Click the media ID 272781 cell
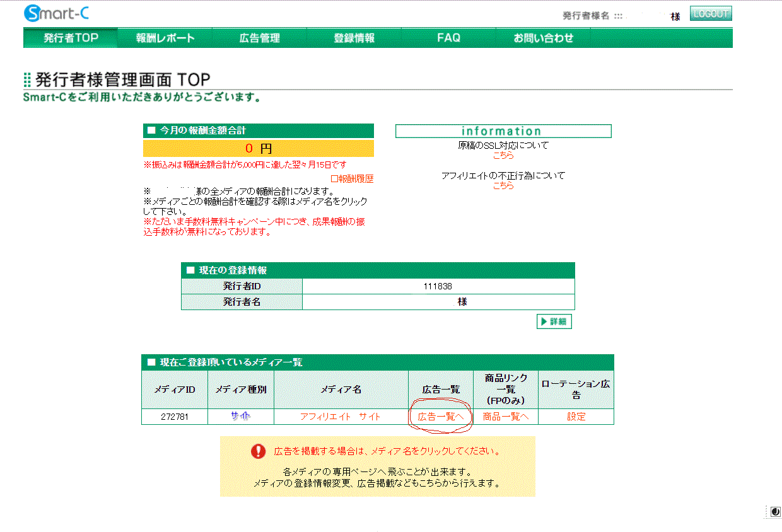Image resolution: width=782 pixels, height=532 pixels. point(174,417)
